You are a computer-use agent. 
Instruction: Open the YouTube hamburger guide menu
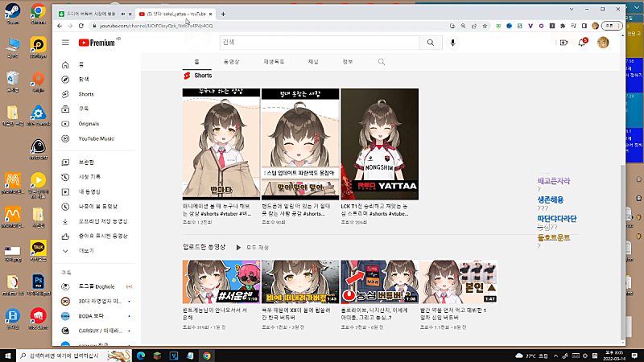pos(65,43)
